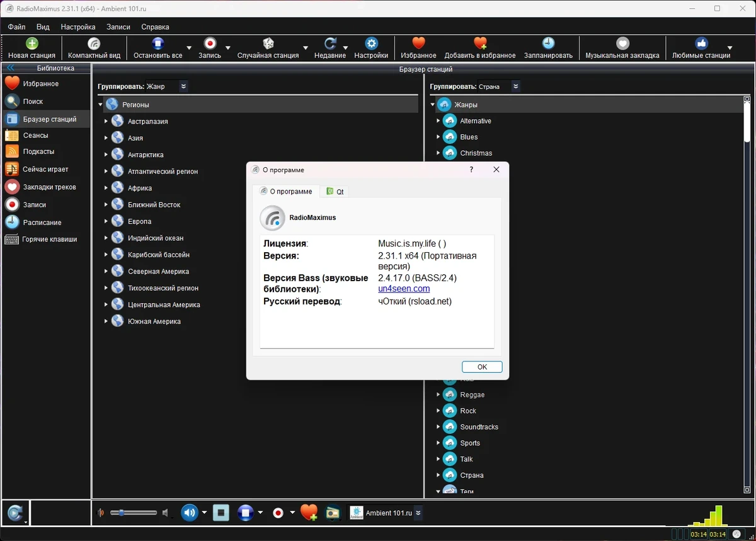Toggle recording with the bottom record button
Viewport: 756px width, 541px height.
pos(278,513)
